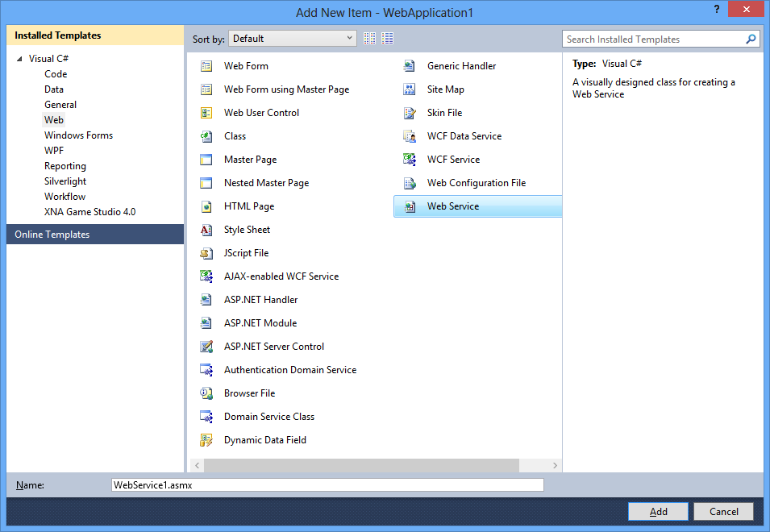Collapse the Visual C# tree node
Screen dimensions: 770x532
point(19,59)
